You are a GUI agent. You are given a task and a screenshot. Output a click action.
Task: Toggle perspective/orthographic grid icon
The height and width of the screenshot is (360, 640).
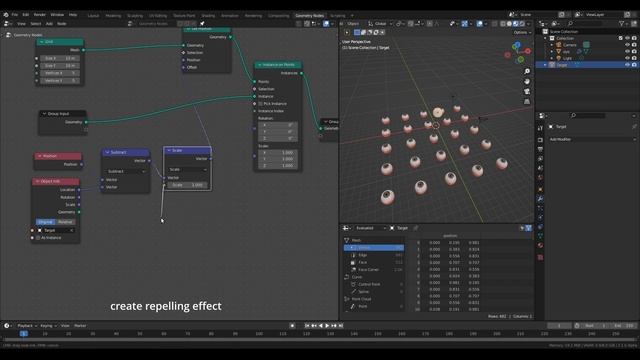click(x=527, y=101)
